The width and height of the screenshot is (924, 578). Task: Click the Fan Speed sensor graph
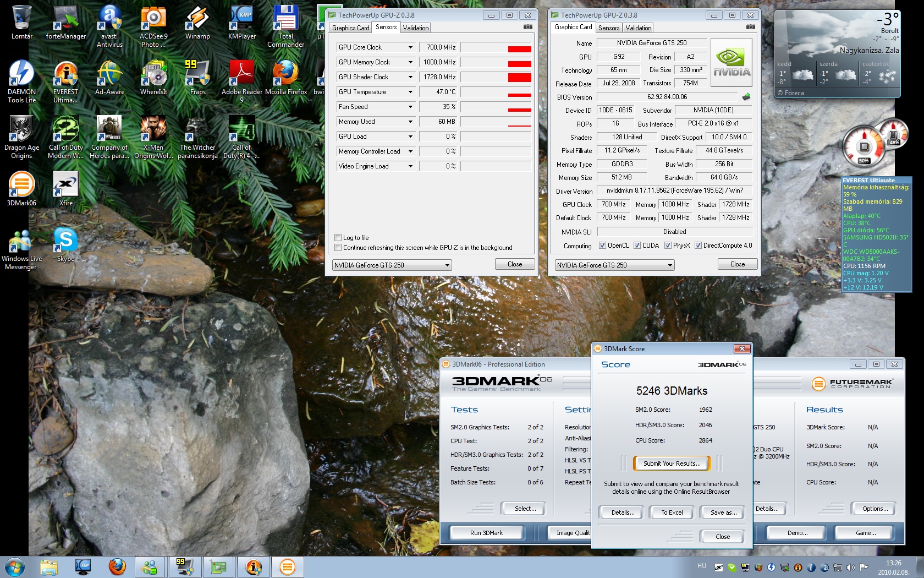(496, 107)
